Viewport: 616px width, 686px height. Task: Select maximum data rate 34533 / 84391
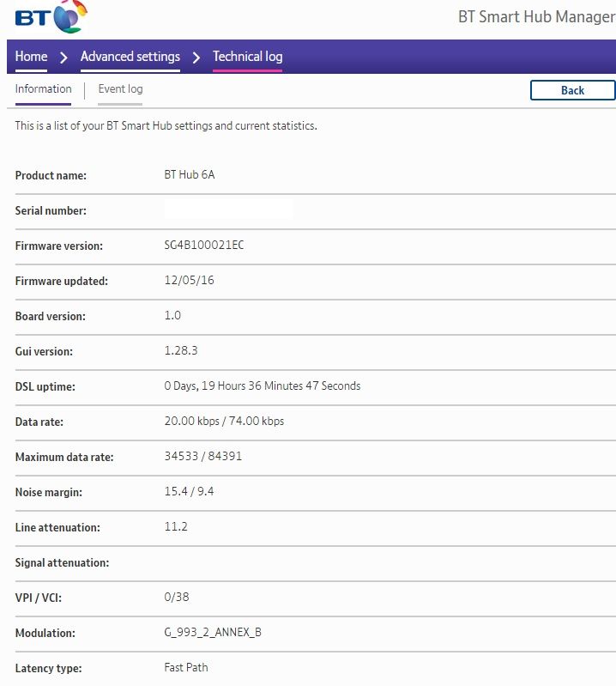click(202, 456)
